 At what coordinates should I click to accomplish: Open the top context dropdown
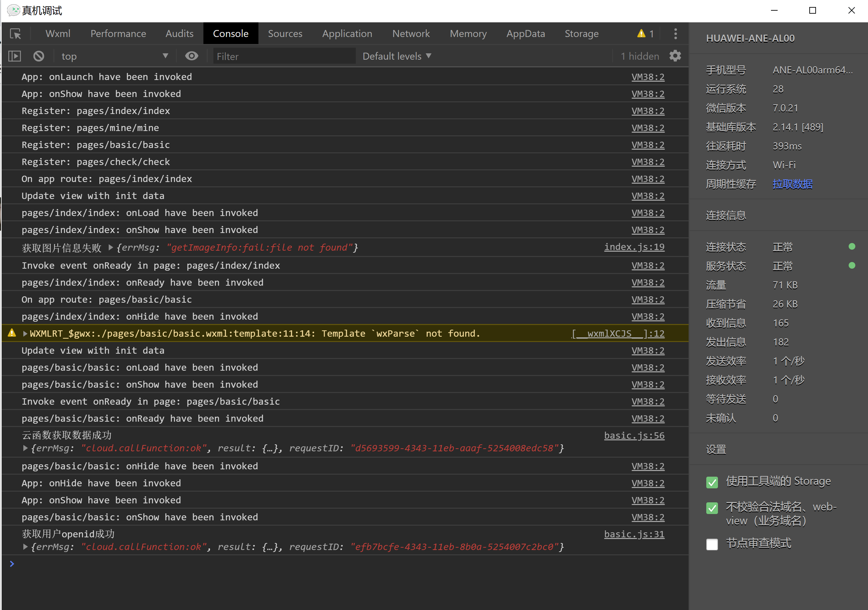click(x=113, y=56)
